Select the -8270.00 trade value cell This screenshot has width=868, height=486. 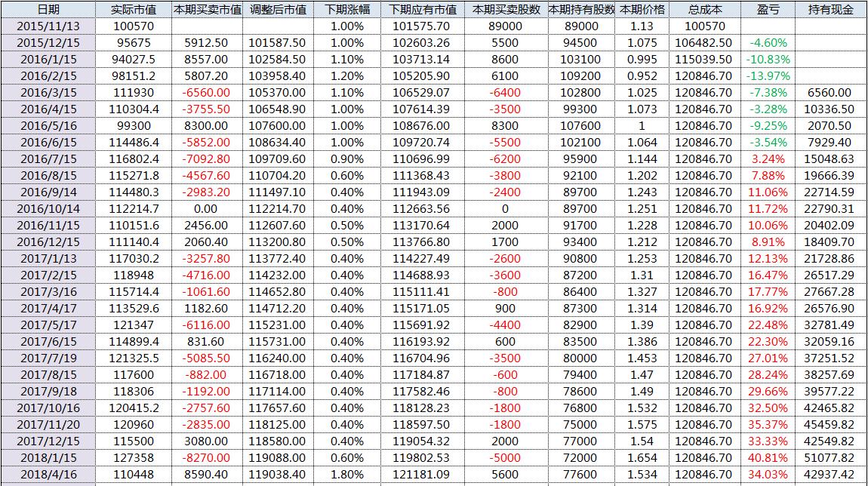coord(207,458)
